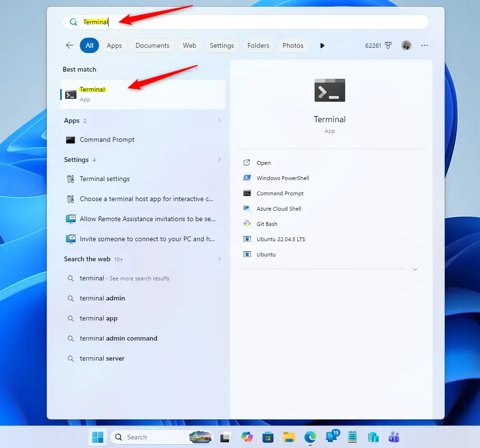This screenshot has height=448, width=480.
Task: Open Microsoft Edge from the taskbar
Action: tap(310, 437)
